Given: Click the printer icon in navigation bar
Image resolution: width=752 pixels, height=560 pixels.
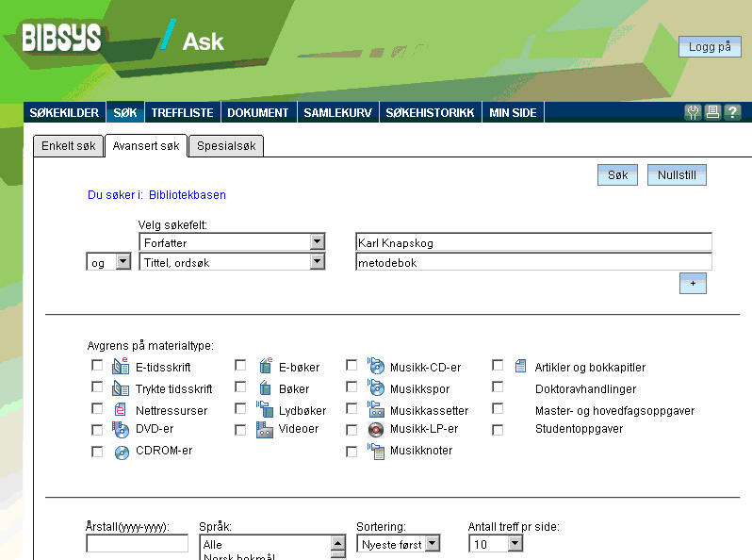Looking at the screenshot, I should (712, 112).
